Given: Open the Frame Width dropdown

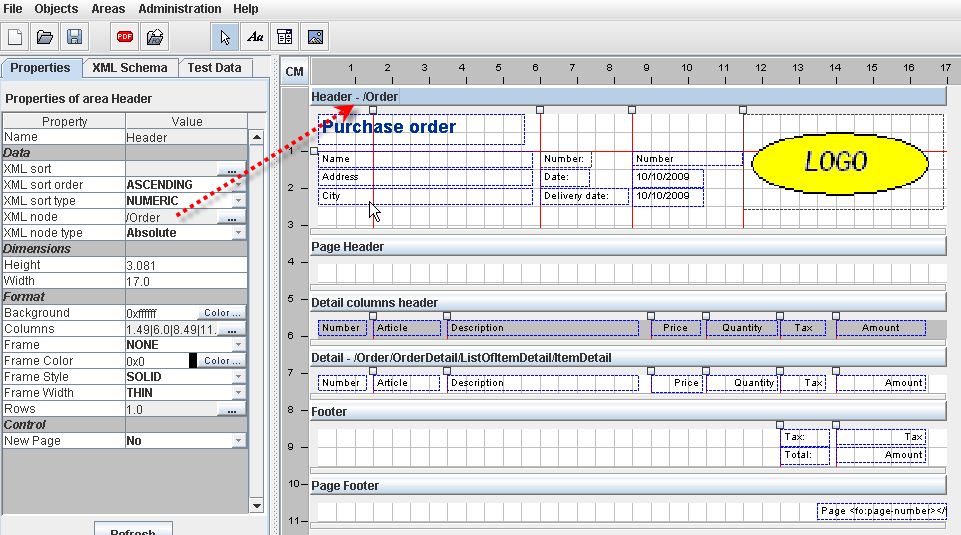Looking at the screenshot, I should (239, 393).
